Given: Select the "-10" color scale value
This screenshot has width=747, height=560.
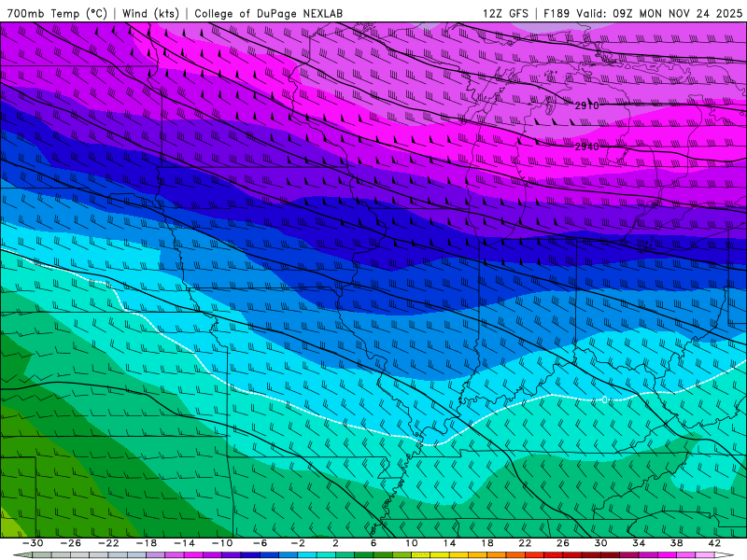Looking at the screenshot, I should click(222, 543).
